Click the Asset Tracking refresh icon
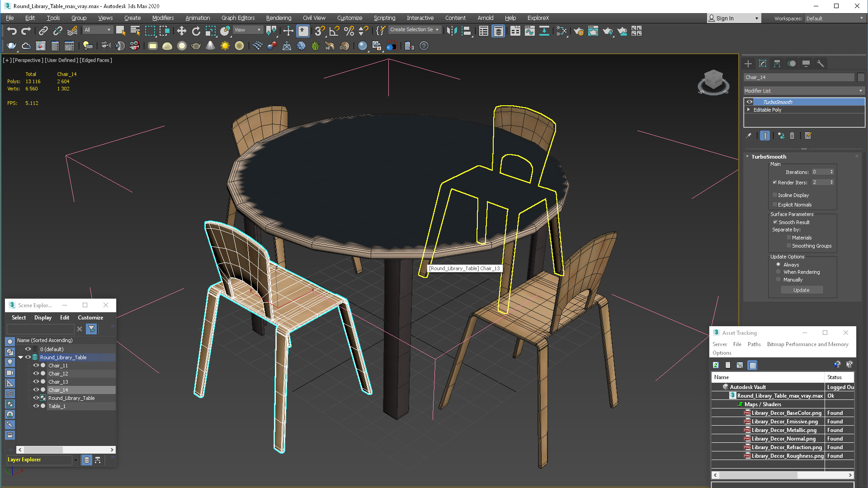This screenshot has width=868, height=488. 716,365
